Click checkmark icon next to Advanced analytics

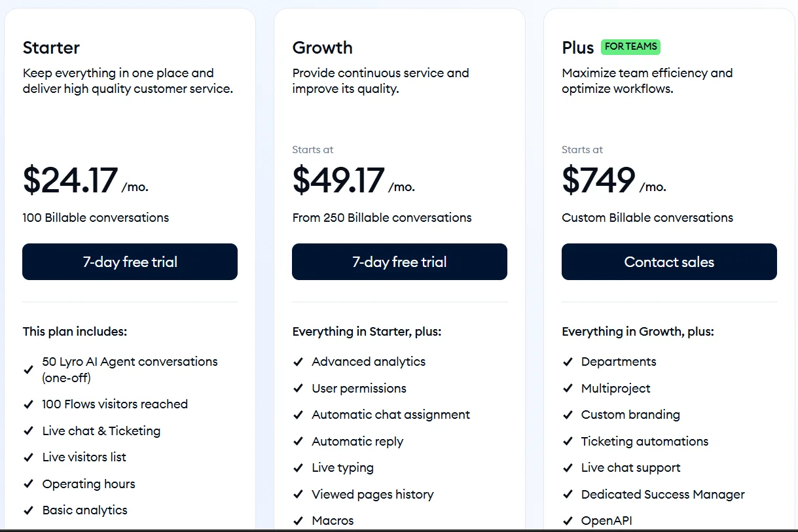tap(298, 362)
